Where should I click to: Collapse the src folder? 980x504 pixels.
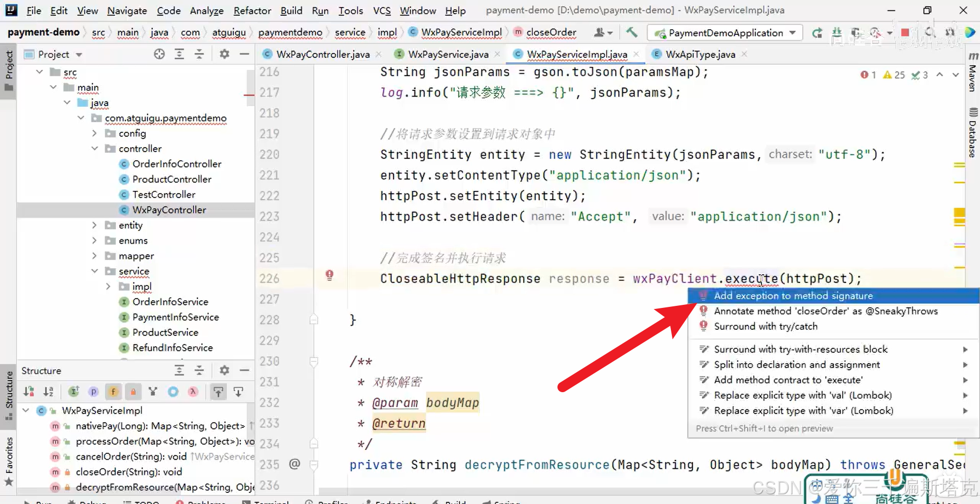[39, 72]
